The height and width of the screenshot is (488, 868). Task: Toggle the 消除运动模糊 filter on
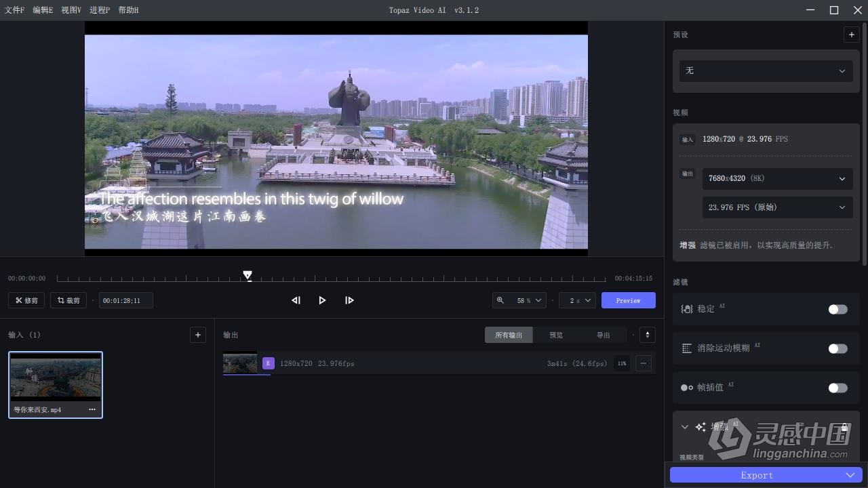pyautogui.click(x=837, y=348)
